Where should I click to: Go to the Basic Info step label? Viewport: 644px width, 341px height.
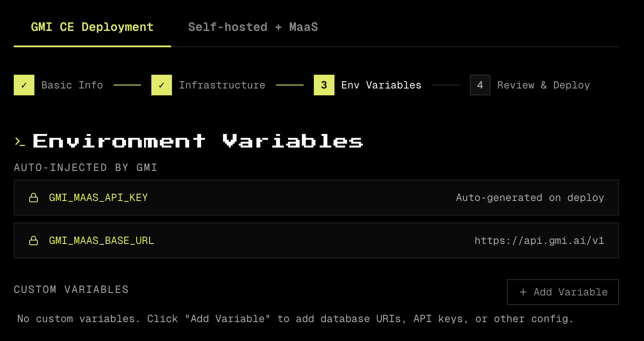(x=72, y=85)
